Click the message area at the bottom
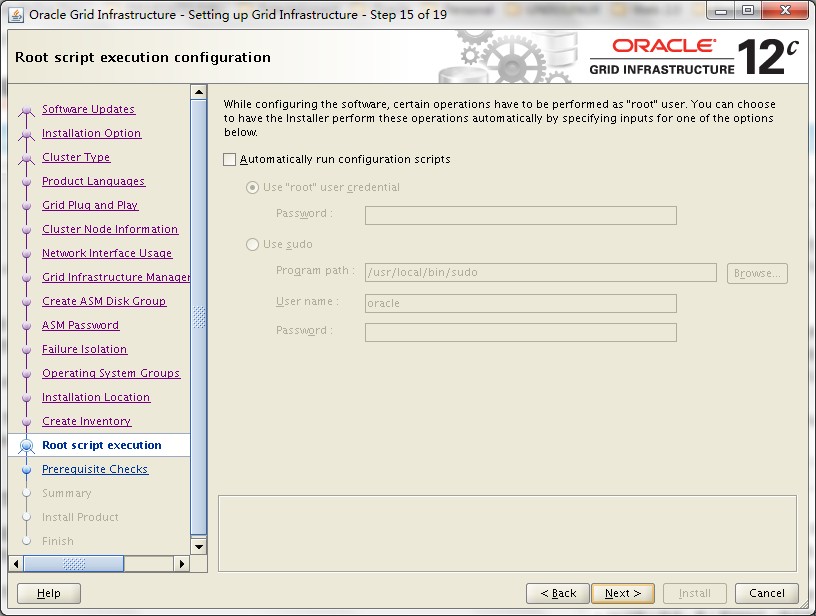 [x=507, y=533]
